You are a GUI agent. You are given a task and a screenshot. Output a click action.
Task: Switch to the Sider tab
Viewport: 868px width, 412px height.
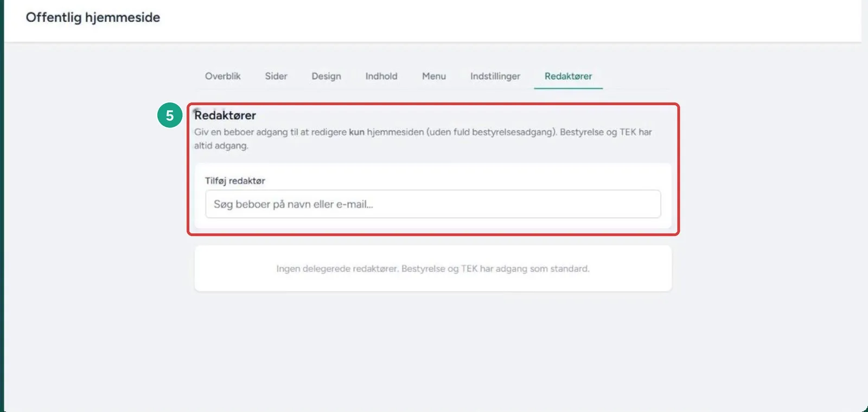point(276,76)
